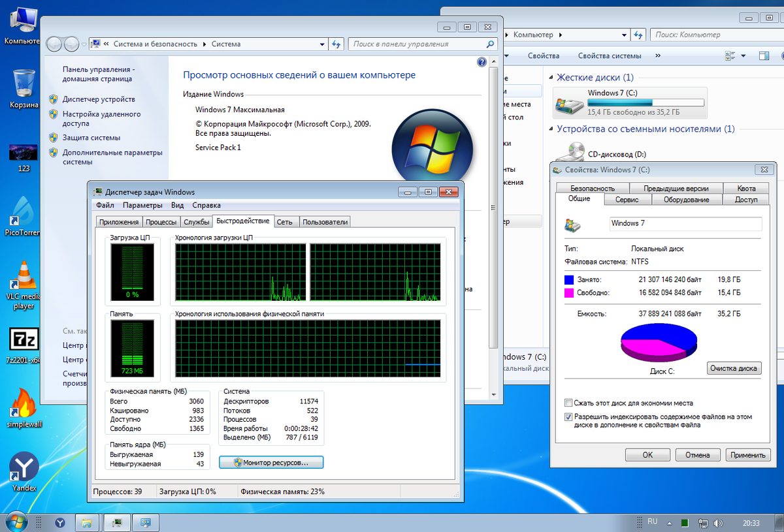Refresh the System window address bar
The width and height of the screenshot is (784, 532).
336,44
